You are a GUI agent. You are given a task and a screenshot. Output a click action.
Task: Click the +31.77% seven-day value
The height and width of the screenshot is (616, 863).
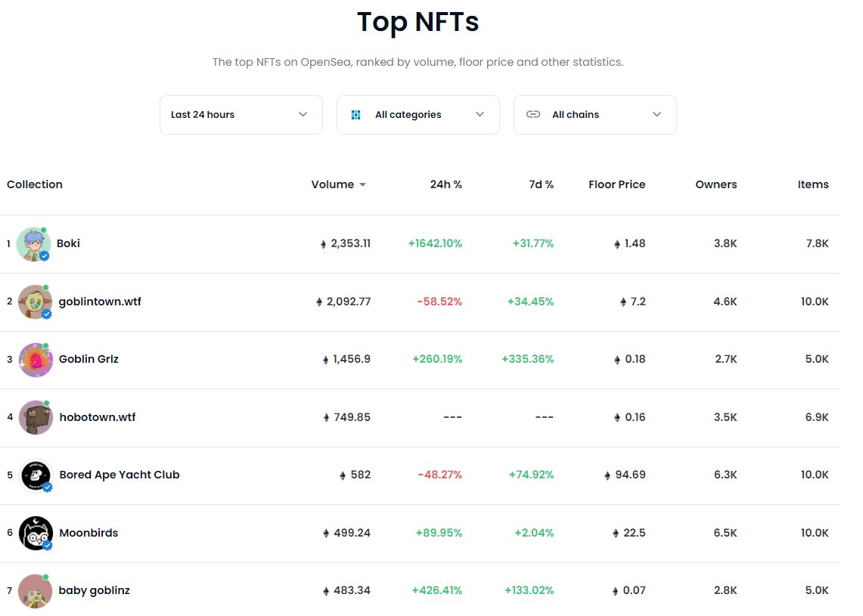pyautogui.click(x=532, y=243)
